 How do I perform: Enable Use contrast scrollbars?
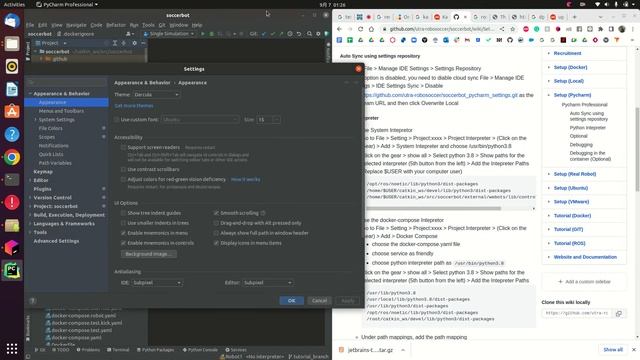(123, 169)
